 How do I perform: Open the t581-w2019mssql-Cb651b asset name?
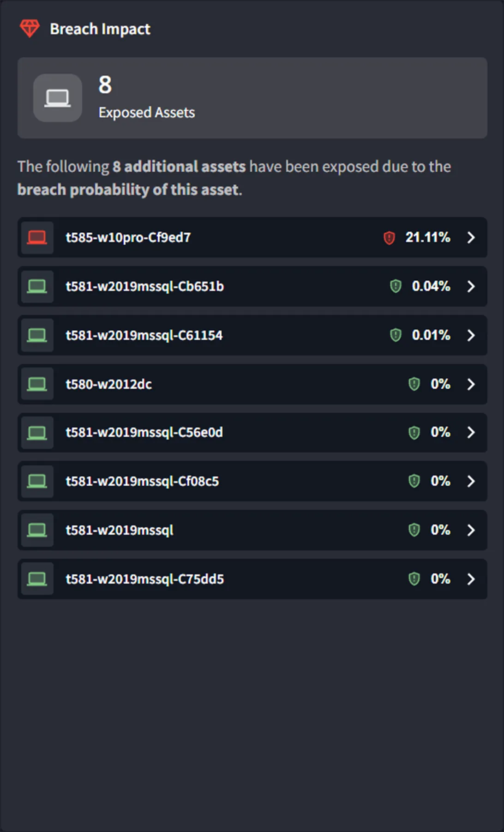coord(144,286)
